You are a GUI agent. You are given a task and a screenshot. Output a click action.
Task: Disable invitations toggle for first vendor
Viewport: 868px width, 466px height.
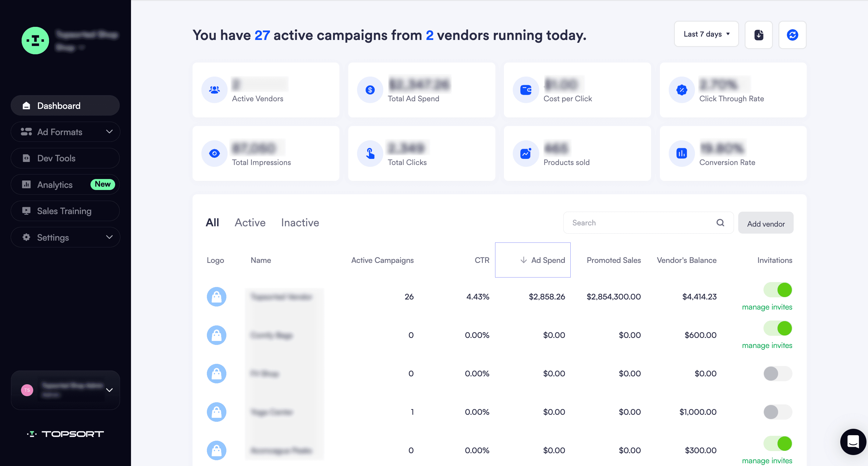click(778, 290)
